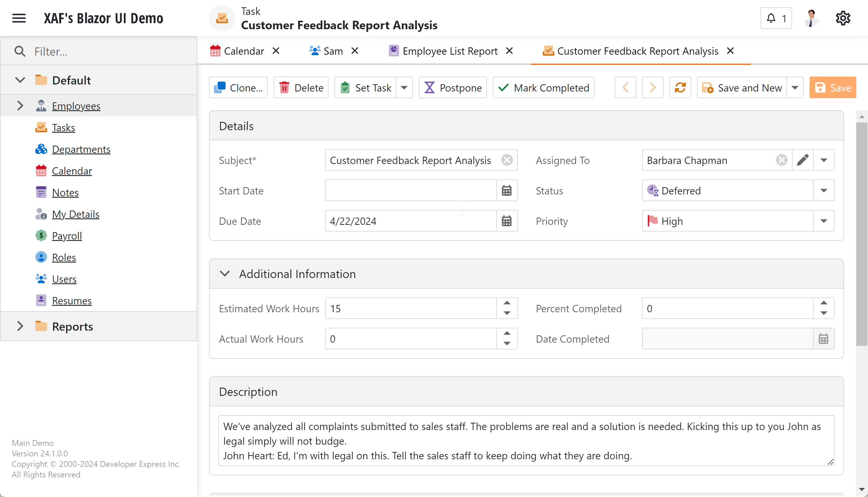The image size is (868, 497).
Task: Open the notifications bell
Action: (776, 18)
